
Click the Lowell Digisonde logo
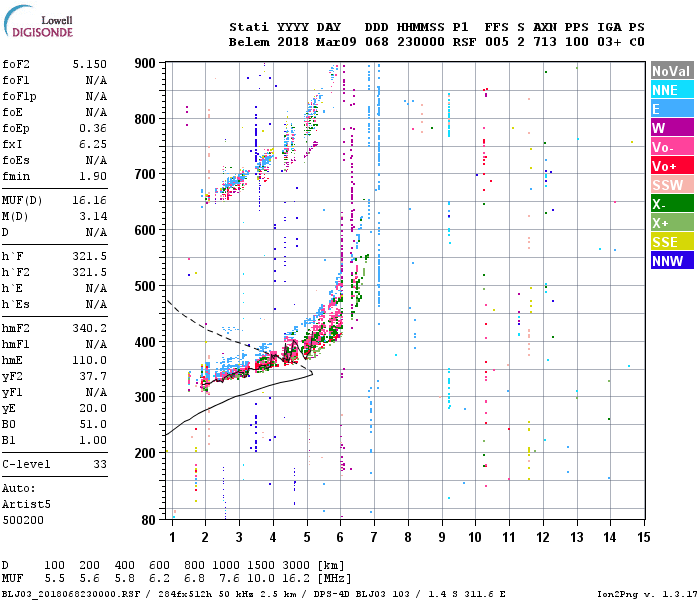(38, 21)
